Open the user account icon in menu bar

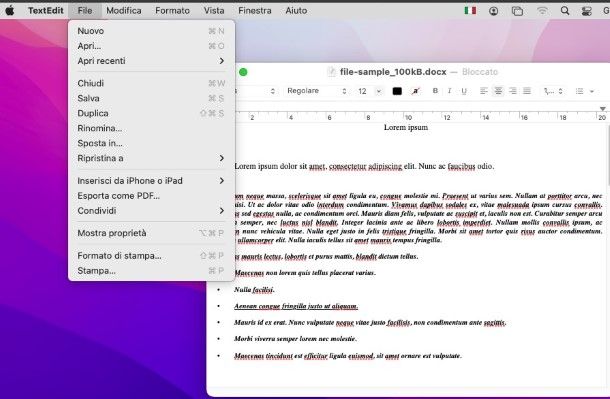(493, 11)
